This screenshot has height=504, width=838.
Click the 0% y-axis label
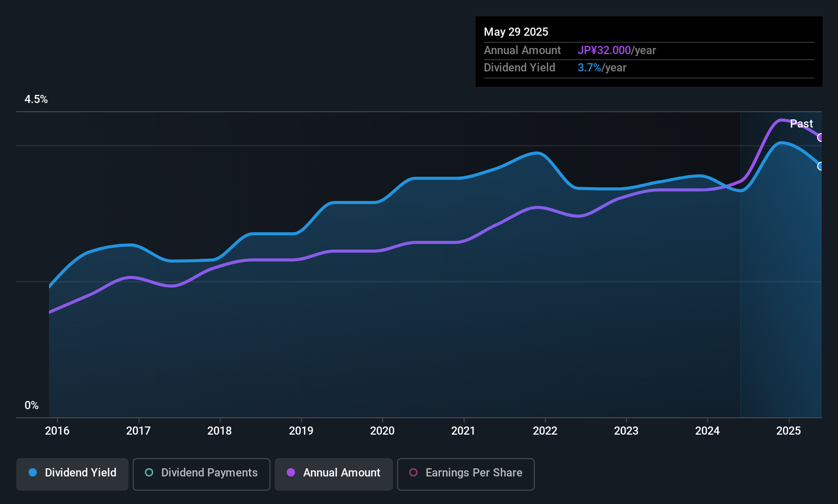(32, 406)
